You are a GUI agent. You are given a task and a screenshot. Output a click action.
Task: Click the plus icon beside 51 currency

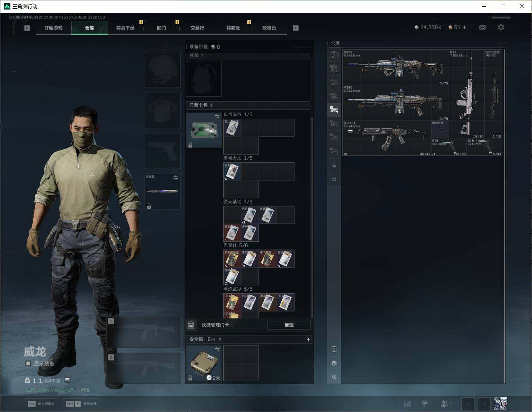click(x=464, y=27)
